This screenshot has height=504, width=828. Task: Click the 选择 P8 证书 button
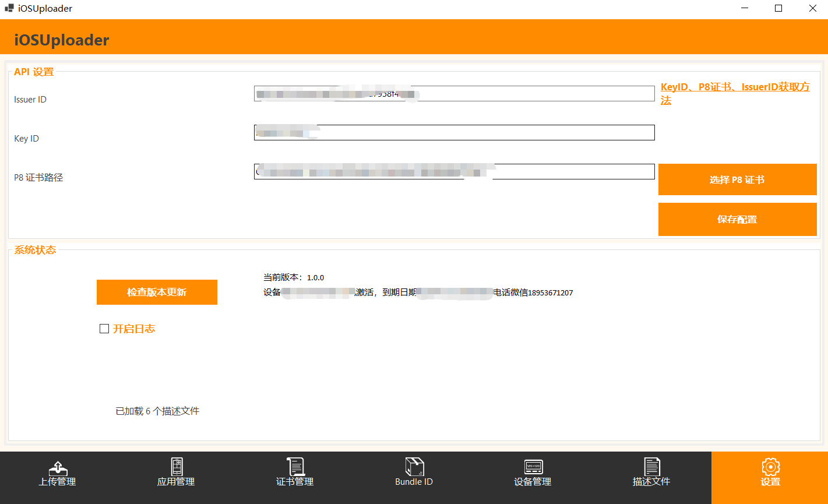[x=737, y=179]
